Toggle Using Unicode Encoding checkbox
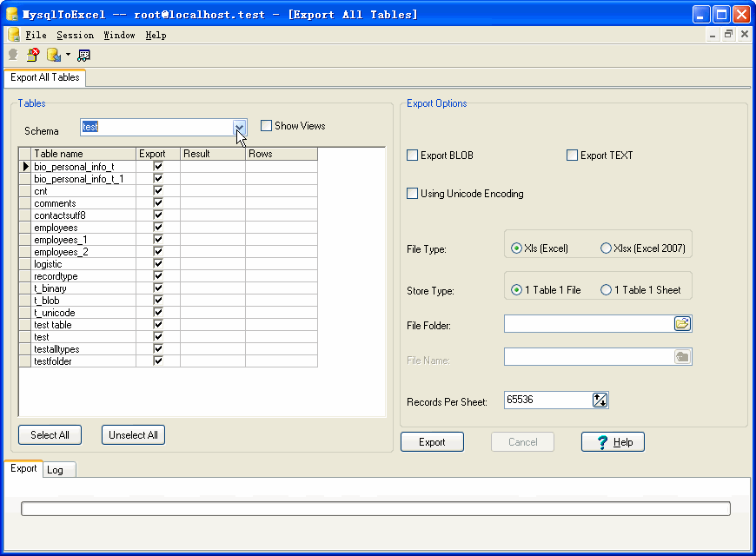Image resolution: width=756 pixels, height=556 pixels. 412,194
